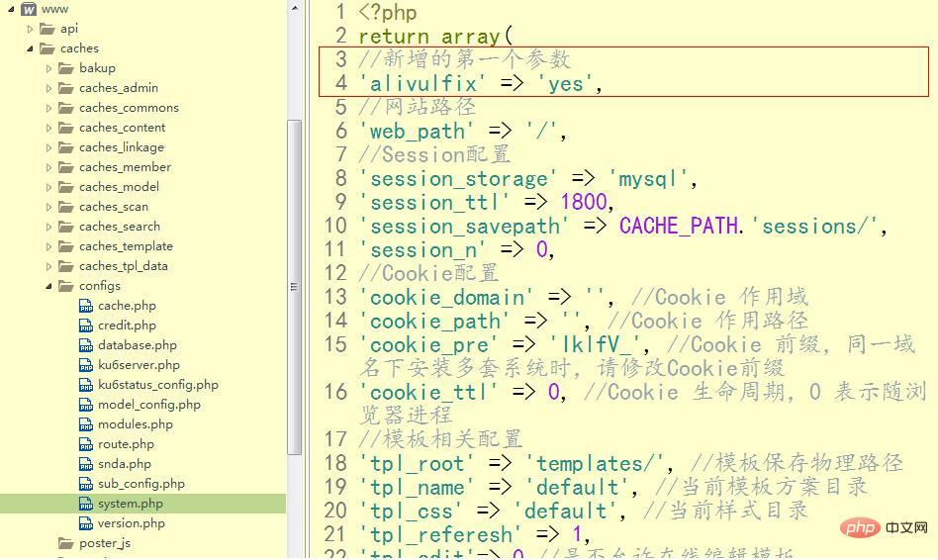Screen dimensions: 938x560
Task: Click the caches_model folder icon
Action: coord(66,187)
